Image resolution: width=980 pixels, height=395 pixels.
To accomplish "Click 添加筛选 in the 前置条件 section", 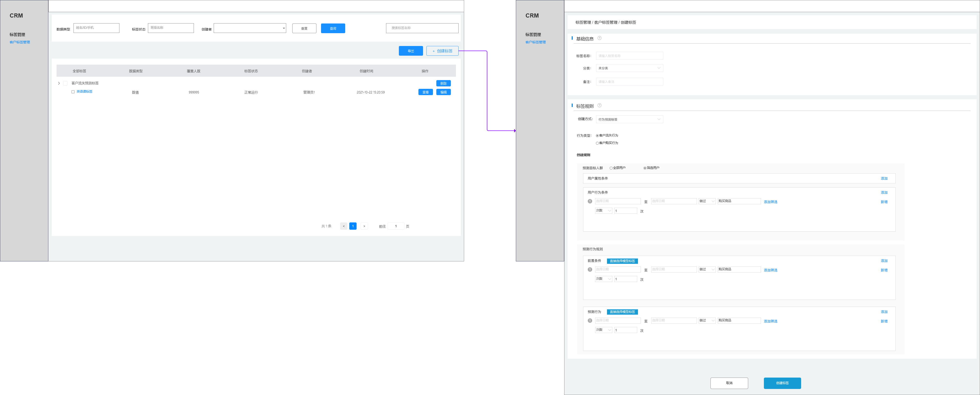I will (771, 270).
